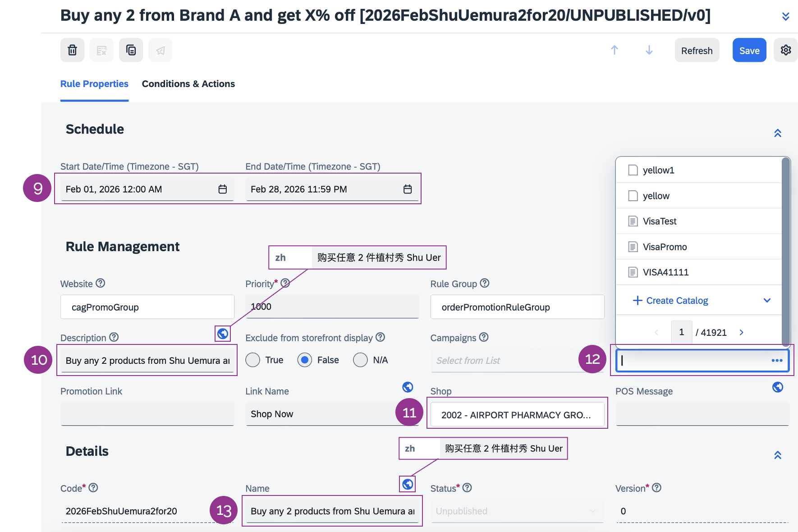Open the Start Date calendar picker

pyautogui.click(x=223, y=189)
